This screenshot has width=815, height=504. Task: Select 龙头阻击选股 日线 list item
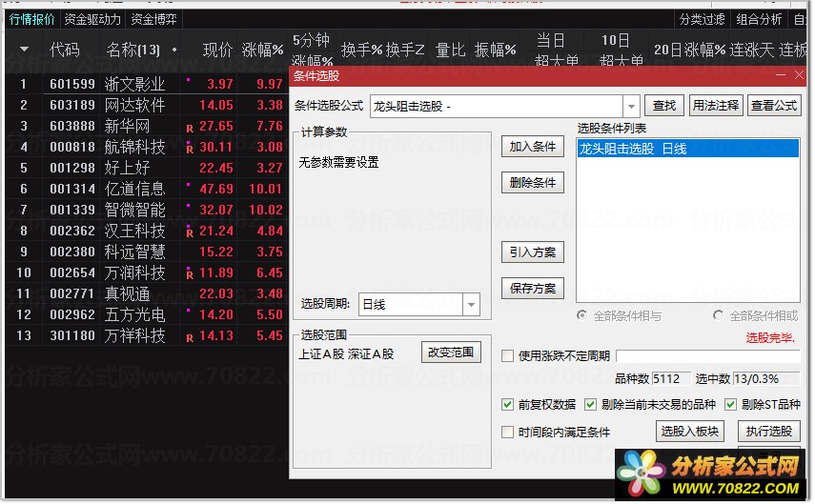coord(687,149)
